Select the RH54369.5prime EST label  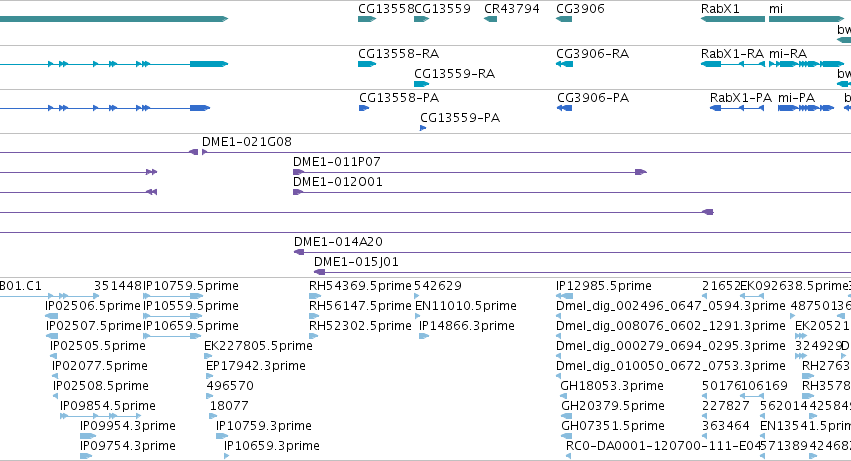[360, 286]
